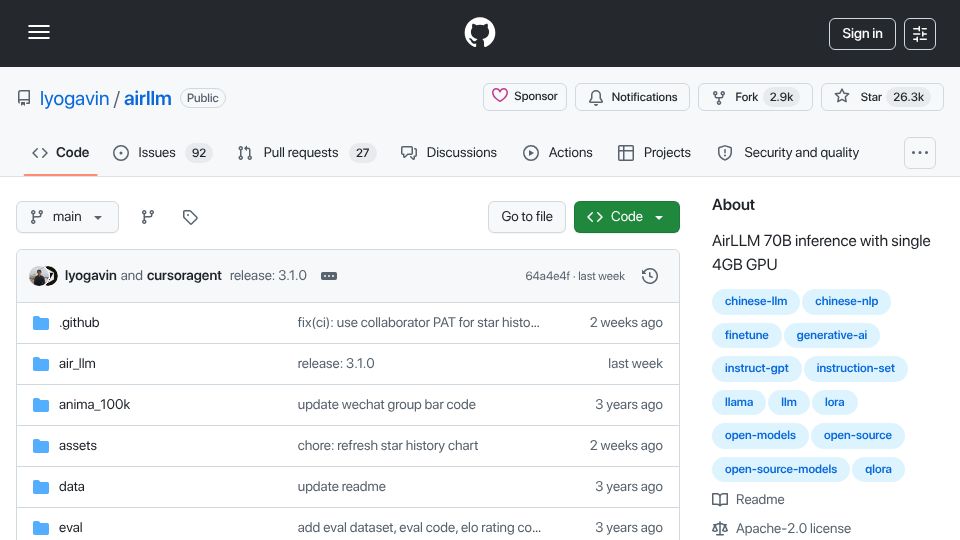Open lyogavin commit author link
960x540 pixels.
point(91,276)
